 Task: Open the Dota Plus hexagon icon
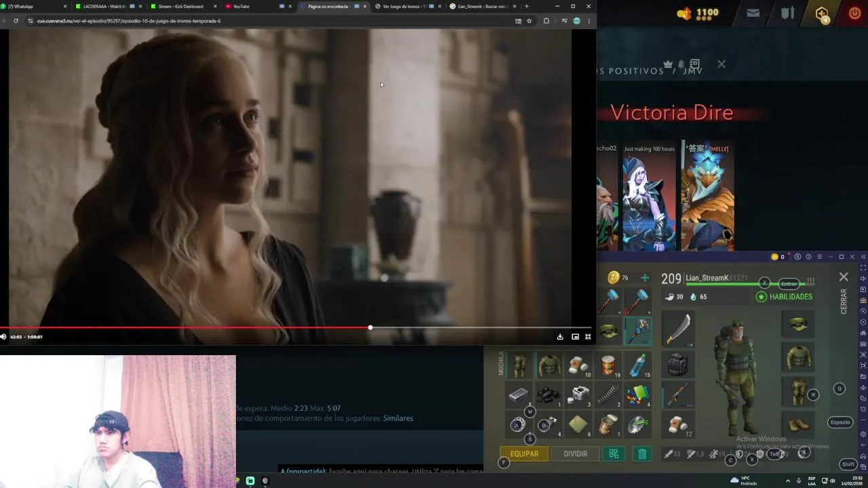(822, 14)
